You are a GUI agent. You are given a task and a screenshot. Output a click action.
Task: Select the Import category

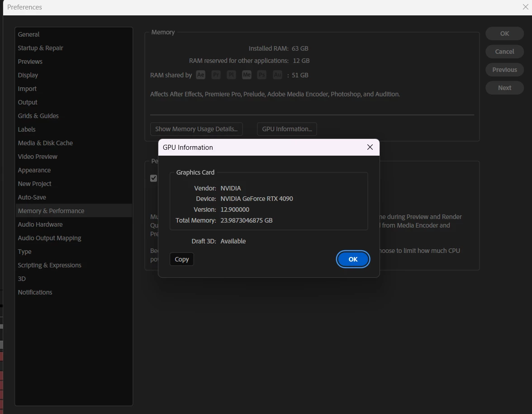(x=74, y=89)
